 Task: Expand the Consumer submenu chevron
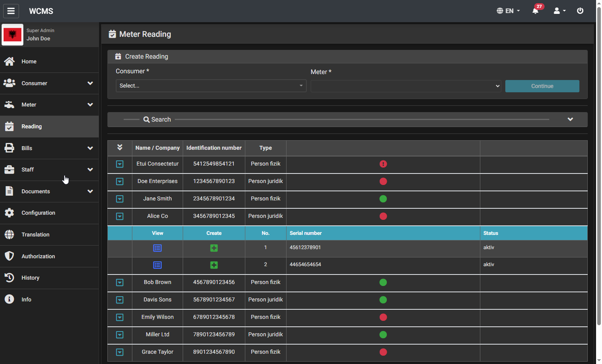90,83
